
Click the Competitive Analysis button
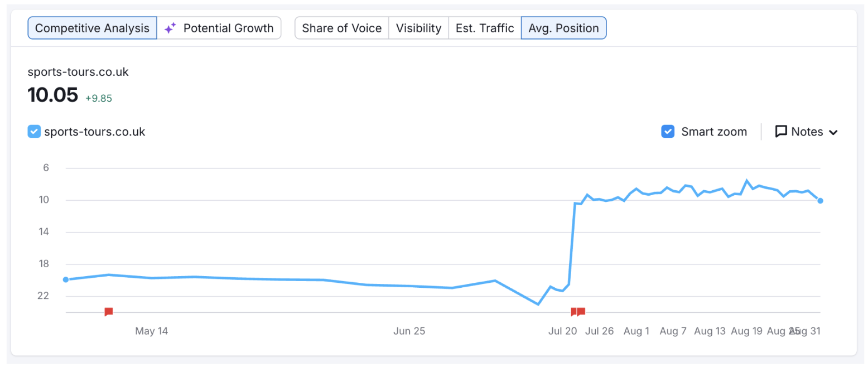92,27
